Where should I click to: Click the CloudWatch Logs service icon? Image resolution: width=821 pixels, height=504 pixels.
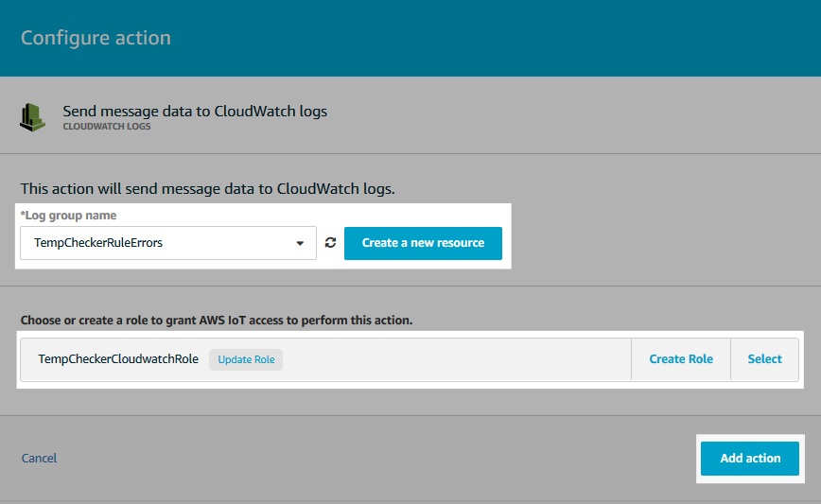click(32, 116)
